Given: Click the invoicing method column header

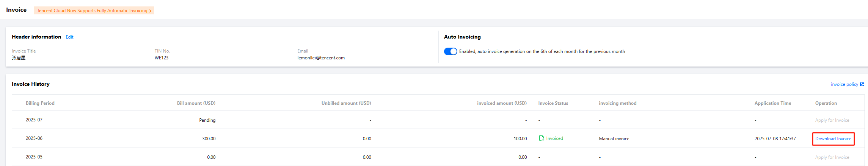Looking at the screenshot, I should (x=617, y=103).
